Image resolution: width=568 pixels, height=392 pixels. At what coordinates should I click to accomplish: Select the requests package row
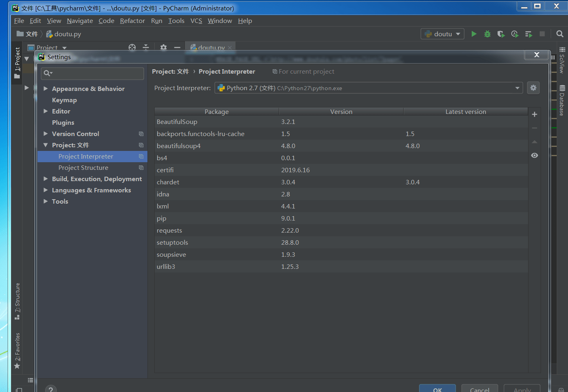click(x=341, y=230)
